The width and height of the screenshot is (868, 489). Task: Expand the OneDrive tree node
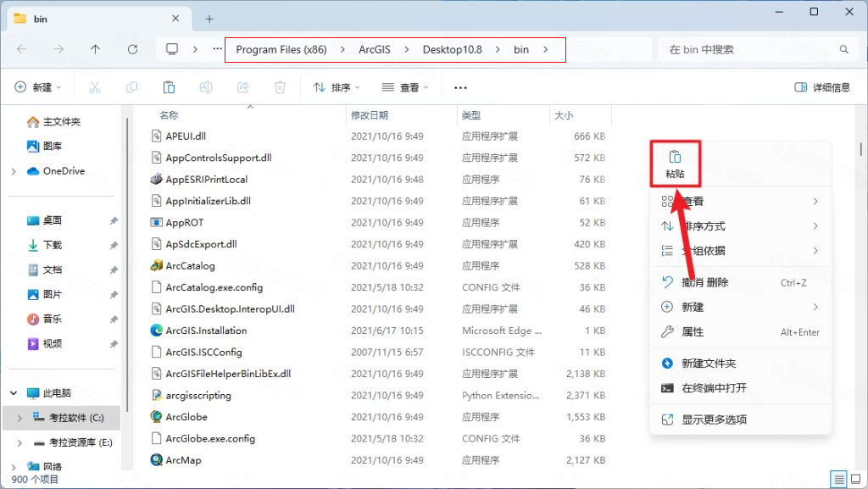[14, 171]
